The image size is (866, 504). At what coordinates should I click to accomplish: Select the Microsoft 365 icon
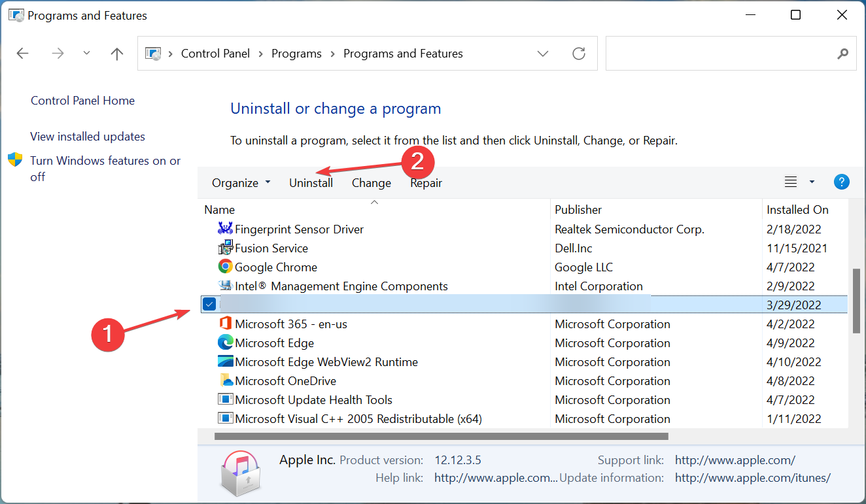point(225,324)
